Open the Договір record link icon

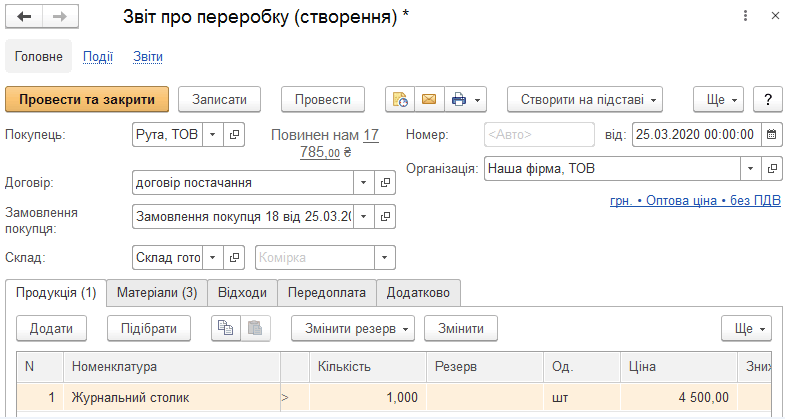pyautogui.click(x=385, y=183)
